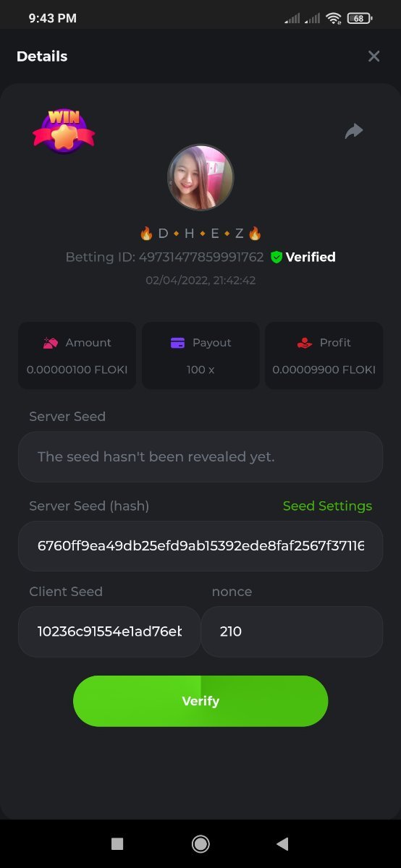Focus the Client Seed input
401x868 pixels.
109,631
